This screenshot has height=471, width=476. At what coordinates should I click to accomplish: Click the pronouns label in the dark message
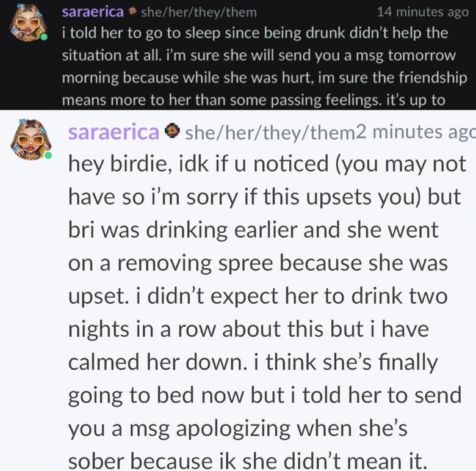pos(199,12)
